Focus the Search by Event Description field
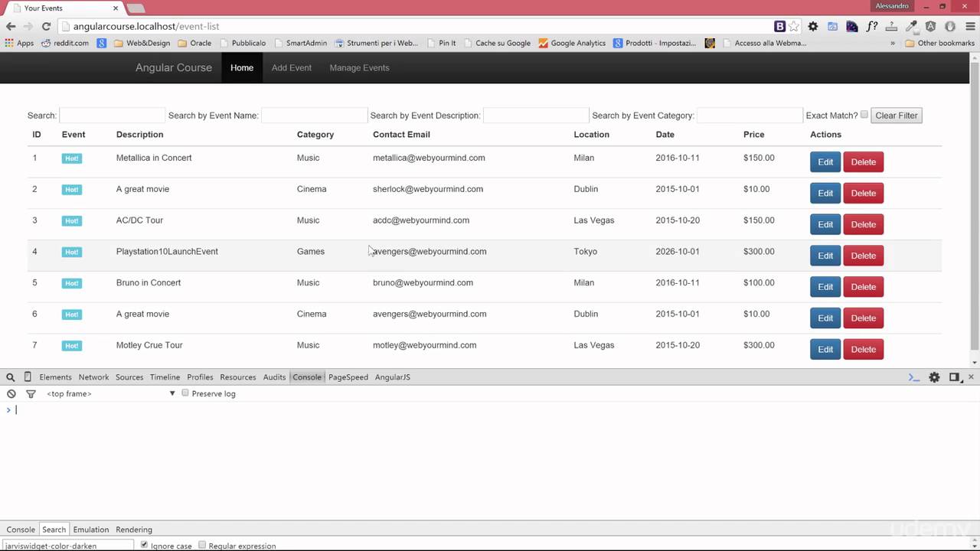 [x=536, y=116]
